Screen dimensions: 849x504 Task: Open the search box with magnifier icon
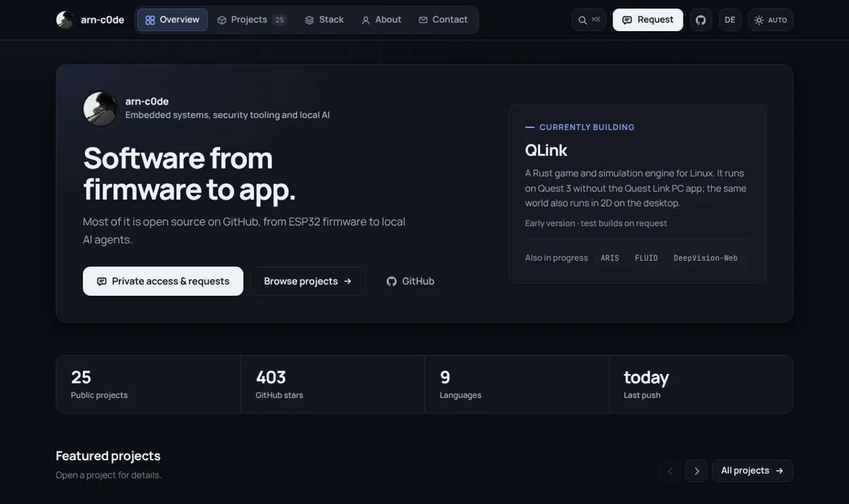coord(589,20)
